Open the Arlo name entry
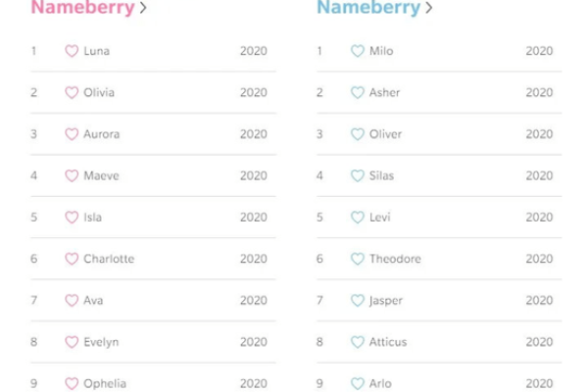 point(380,383)
